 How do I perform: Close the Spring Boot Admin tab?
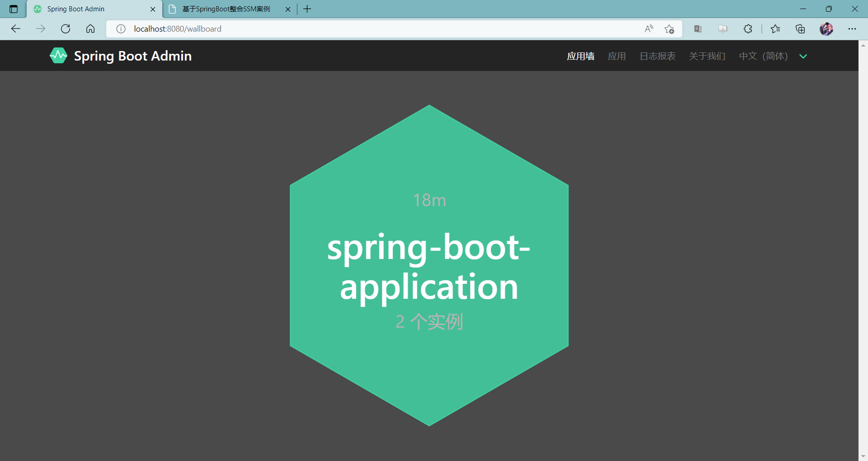[153, 9]
